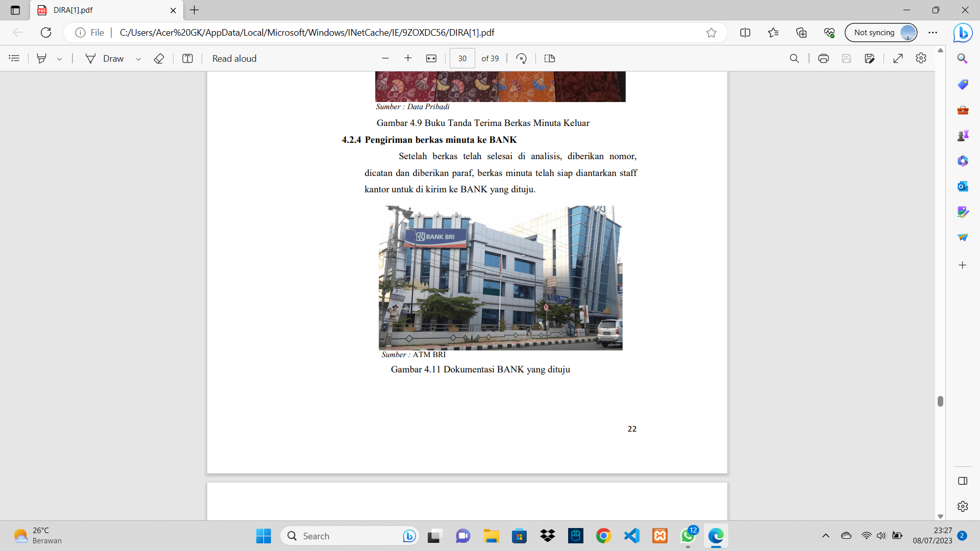Toggle Fit to width view
The image size is (980, 551).
click(431, 58)
